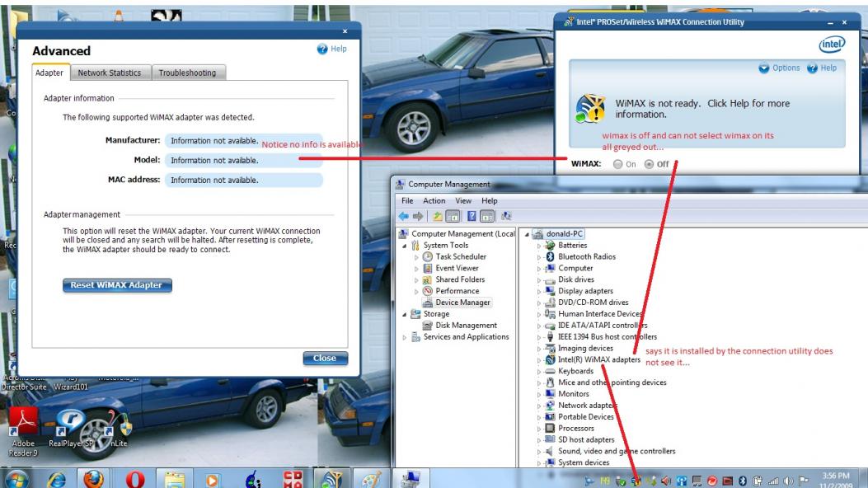Expand the Intel(R) WiMAX adapters node

(x=539, y=360)
